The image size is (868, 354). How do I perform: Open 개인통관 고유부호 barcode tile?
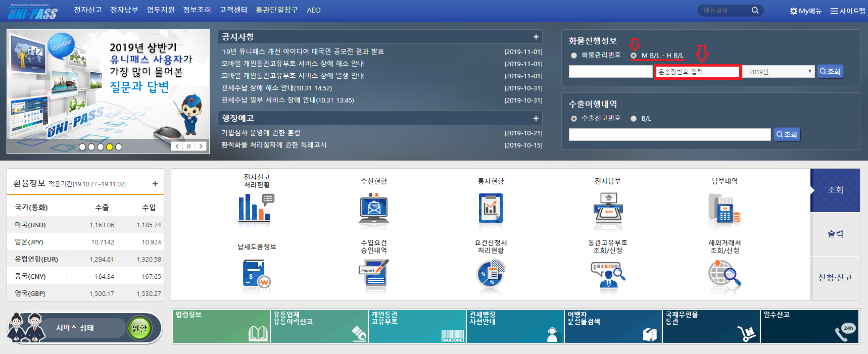[x=417, y=326]
